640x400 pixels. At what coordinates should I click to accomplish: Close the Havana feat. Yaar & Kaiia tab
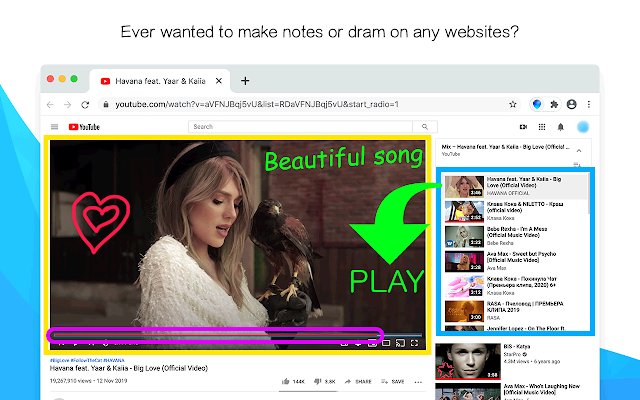click(x=219, y=81)
